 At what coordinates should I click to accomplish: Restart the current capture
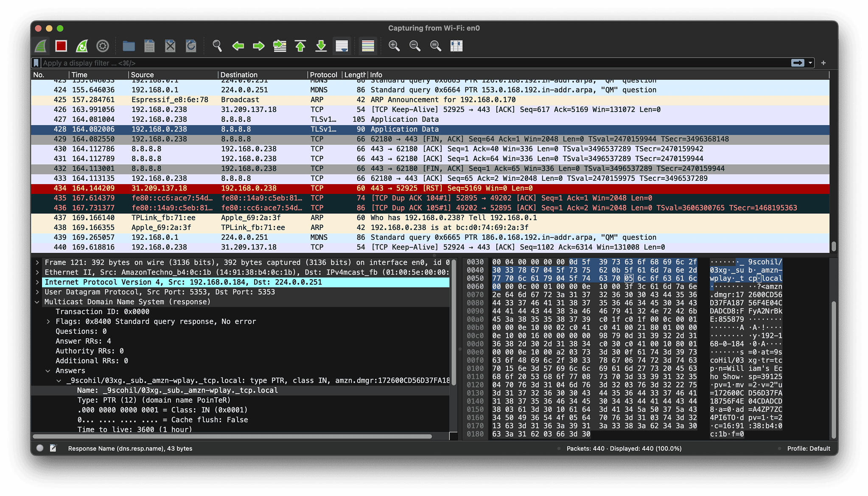81,46
